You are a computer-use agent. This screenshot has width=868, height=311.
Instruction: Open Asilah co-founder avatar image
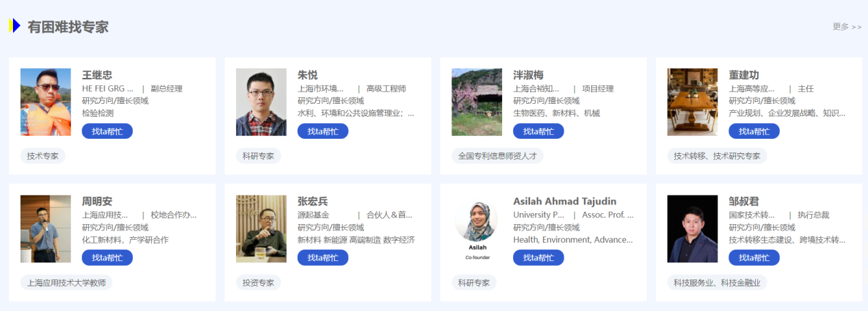[x=477, y=229]
